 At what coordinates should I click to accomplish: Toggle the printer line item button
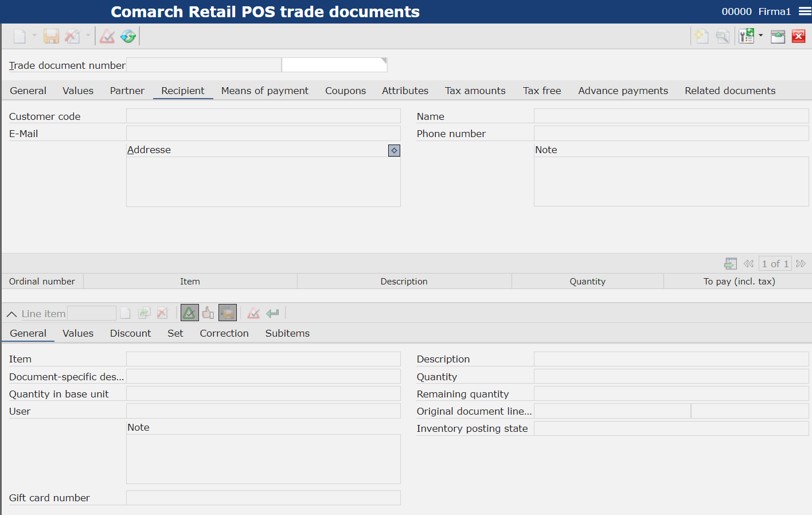click(228, 313)
